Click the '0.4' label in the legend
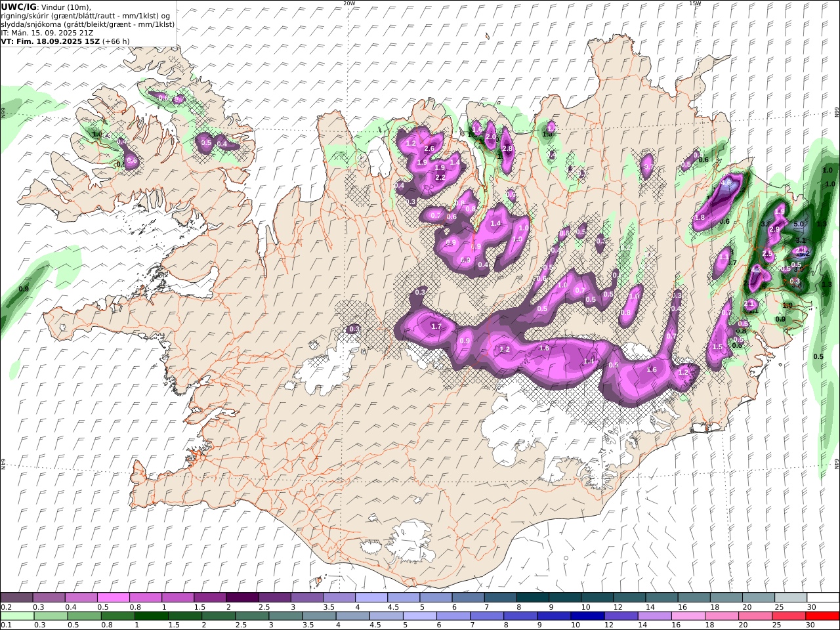 (x=70, y=607)
